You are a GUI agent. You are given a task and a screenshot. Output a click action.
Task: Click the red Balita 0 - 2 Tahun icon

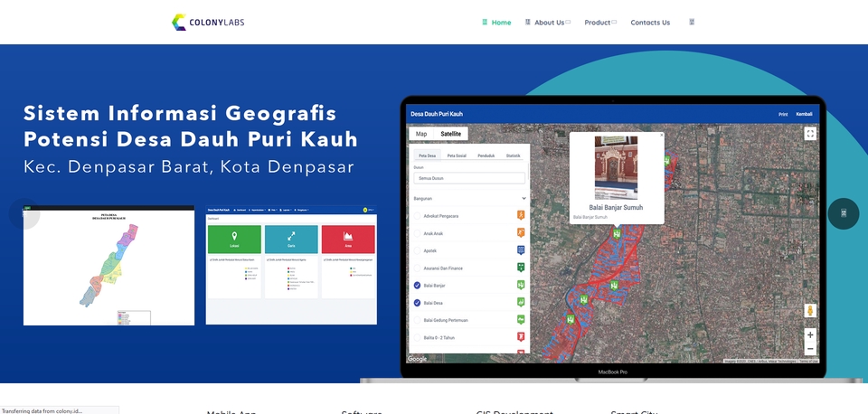pyautogui.click(x=521, y=336)
